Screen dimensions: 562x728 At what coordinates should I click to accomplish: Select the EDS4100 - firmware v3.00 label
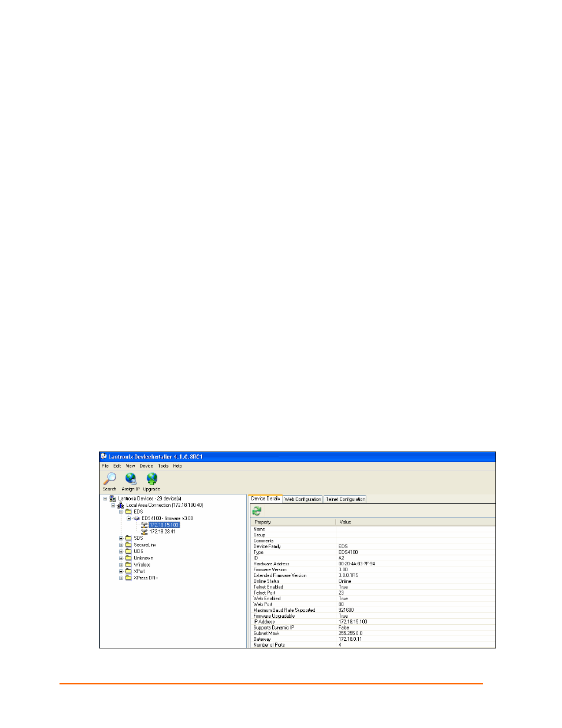(x=167, y=519)
